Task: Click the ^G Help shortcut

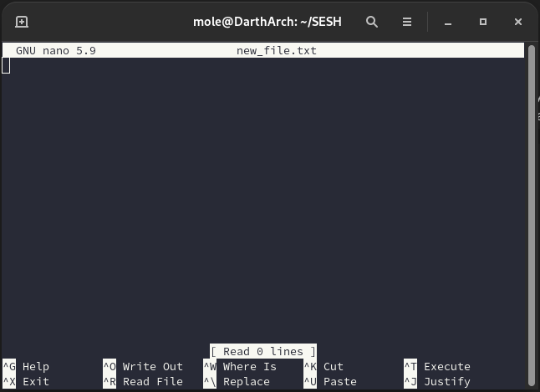Action: [27, 366]
